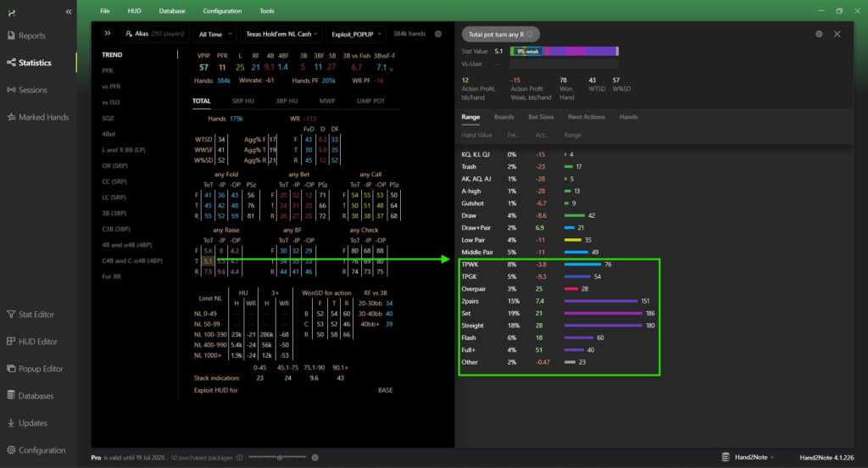Open the Popup Editor
The width and height of the screenshot is (868, 468).
pos(41,369)
